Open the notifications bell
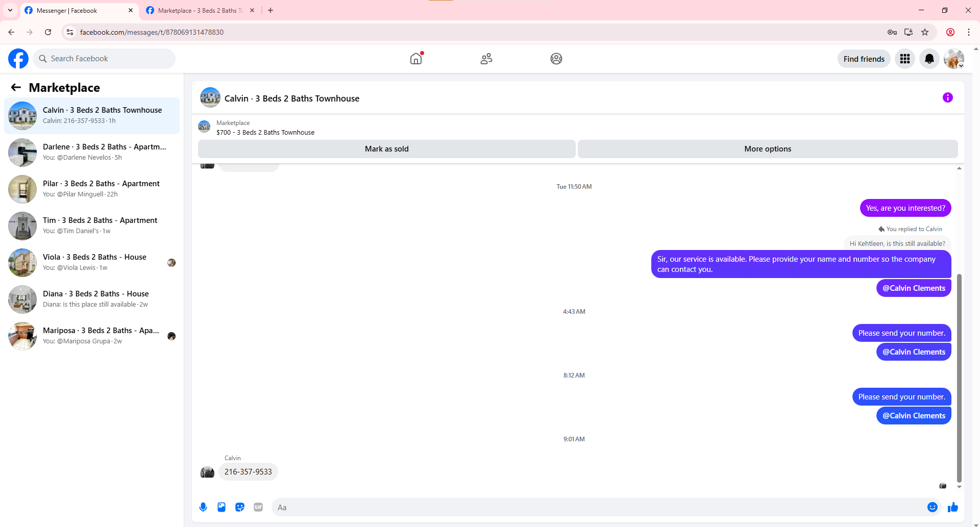This screenshot has height=527, width=980. click(x=929, y=59)
